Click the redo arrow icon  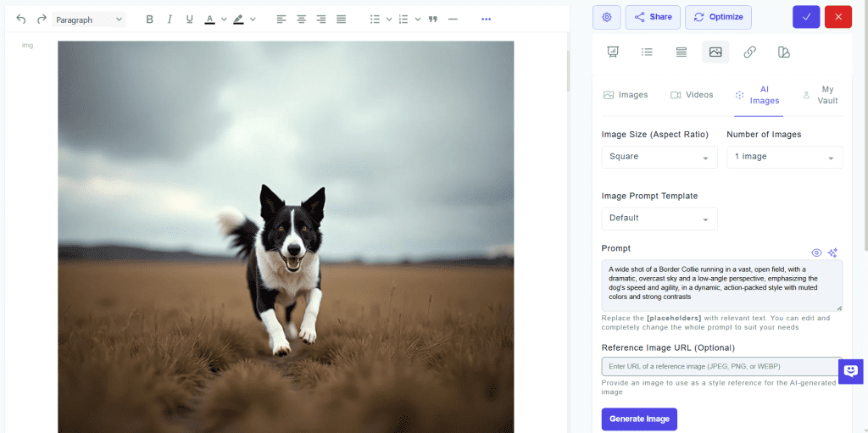coord(42,19)
